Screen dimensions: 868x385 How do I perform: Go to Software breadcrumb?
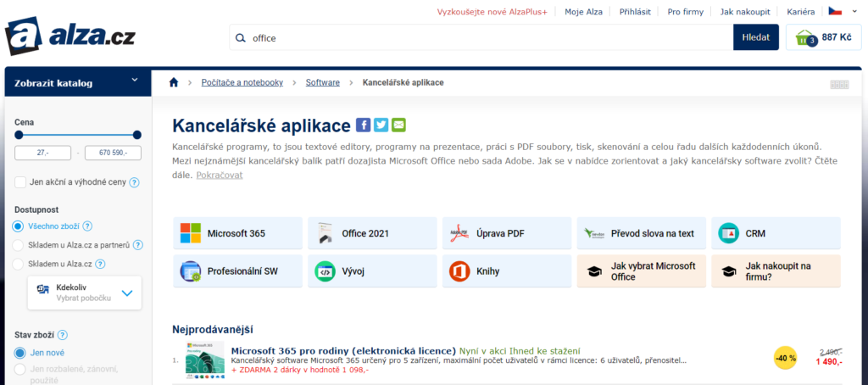[323, 82]
